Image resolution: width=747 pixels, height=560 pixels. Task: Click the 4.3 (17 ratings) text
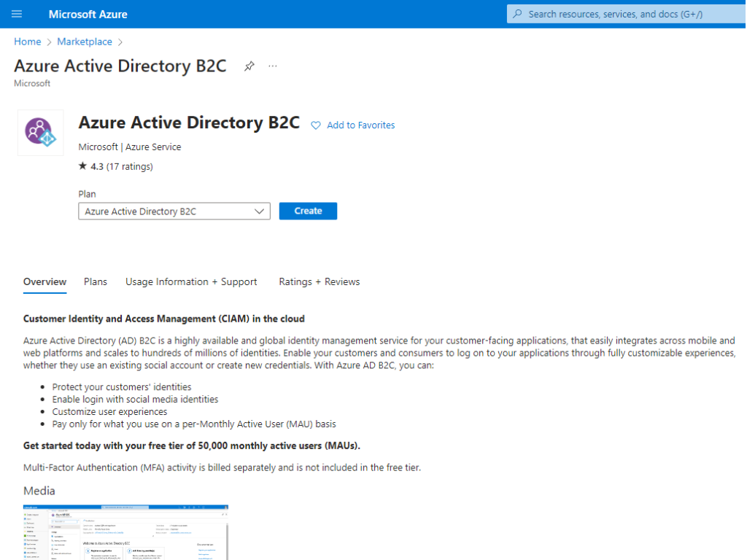pyautogui.click(x=122, y=167)
